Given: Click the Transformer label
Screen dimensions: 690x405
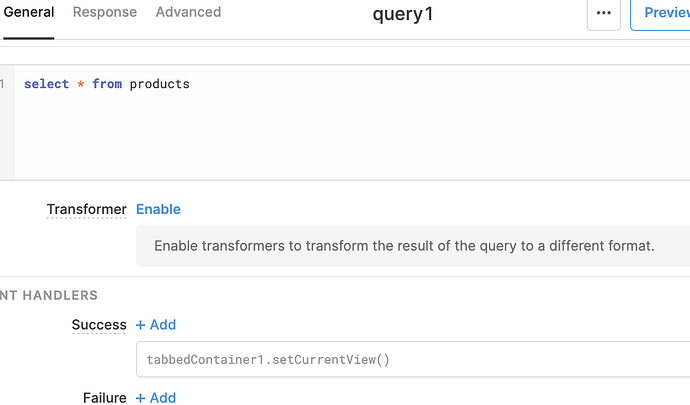Looking at the screenshot, I should (x=87, y=209).
